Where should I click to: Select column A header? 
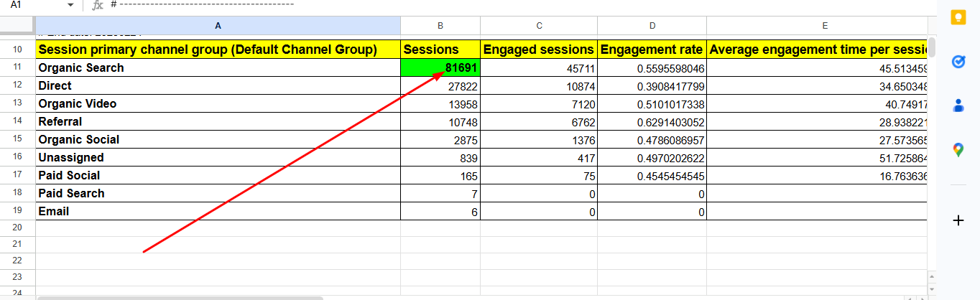pos(218,26)
